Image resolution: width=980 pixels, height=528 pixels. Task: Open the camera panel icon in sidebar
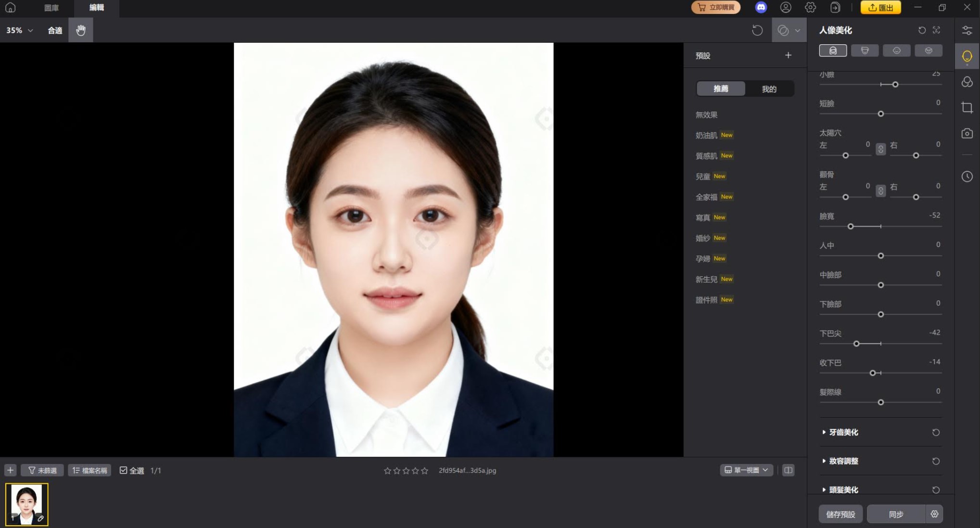tap(967, 133)
